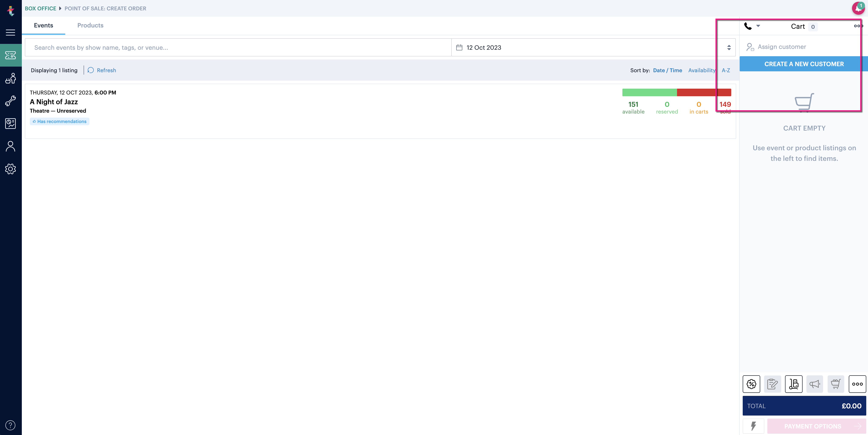Click the Assign customer field

(x=804, y=47)
